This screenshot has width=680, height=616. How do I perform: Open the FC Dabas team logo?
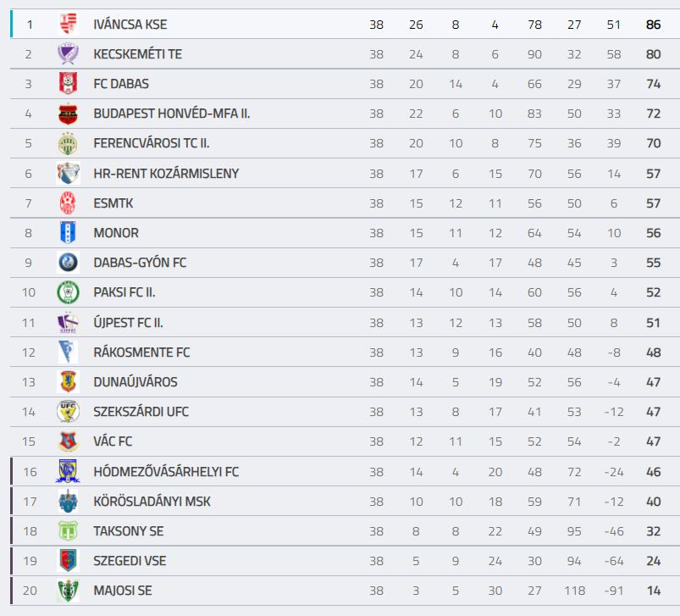68,83
